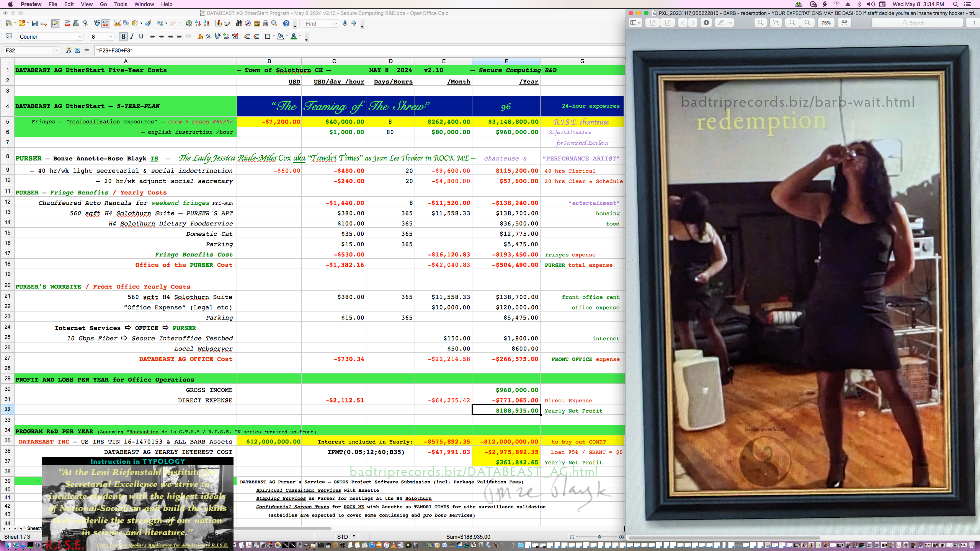Click the Sort Ascending A-Z icon
The width and height of the screenshot is (980, 551).
tap(198, 24)
